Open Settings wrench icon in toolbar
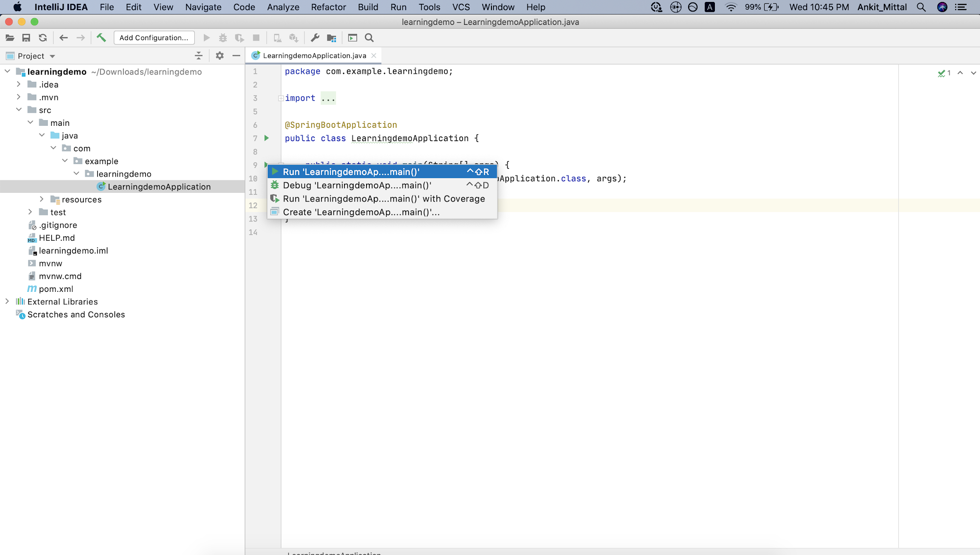The width and height of the screenshot is (980, 555). (315, 38)
